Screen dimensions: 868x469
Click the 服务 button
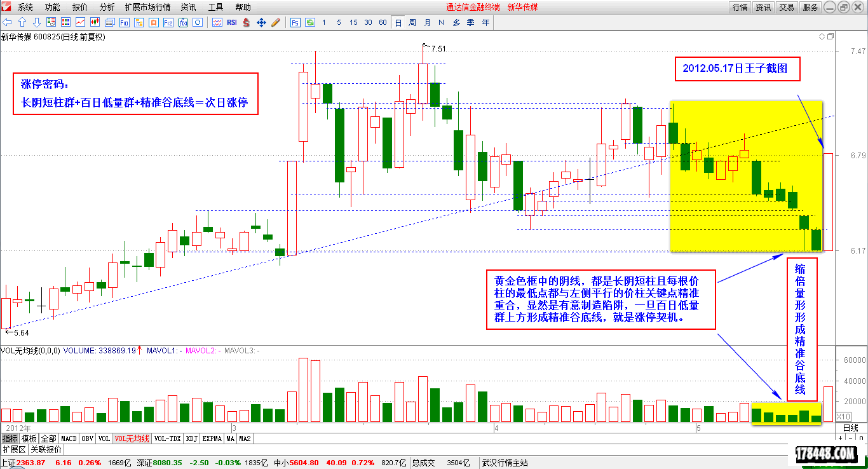pyautogui.click(x=810, y=7)
